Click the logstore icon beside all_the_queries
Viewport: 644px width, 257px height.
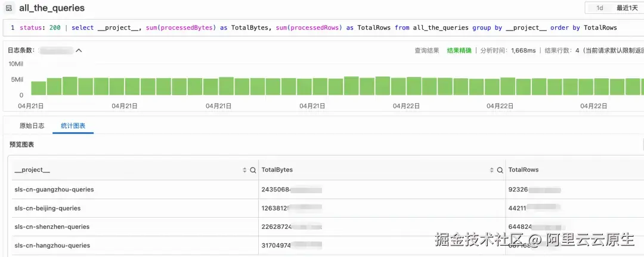(x=8, y=8)
